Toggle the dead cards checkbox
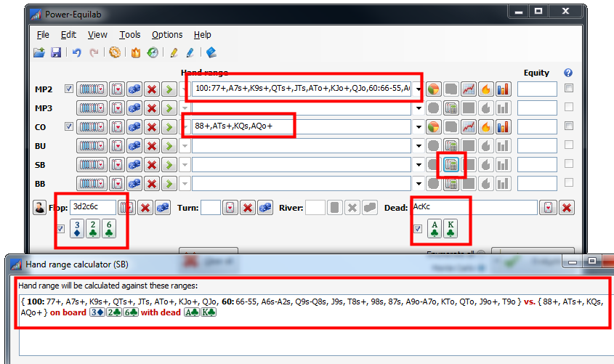This screenshot has height=364, width=614. pyautogui.click(x=418, y=229)
